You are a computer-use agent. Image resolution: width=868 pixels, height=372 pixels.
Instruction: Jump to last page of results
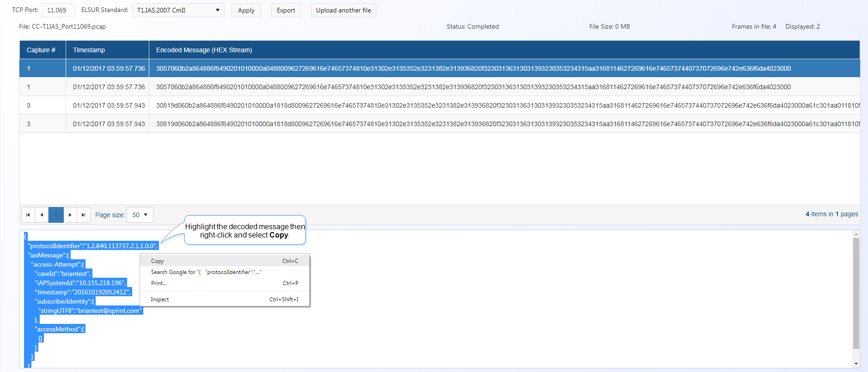pos(83,215)
